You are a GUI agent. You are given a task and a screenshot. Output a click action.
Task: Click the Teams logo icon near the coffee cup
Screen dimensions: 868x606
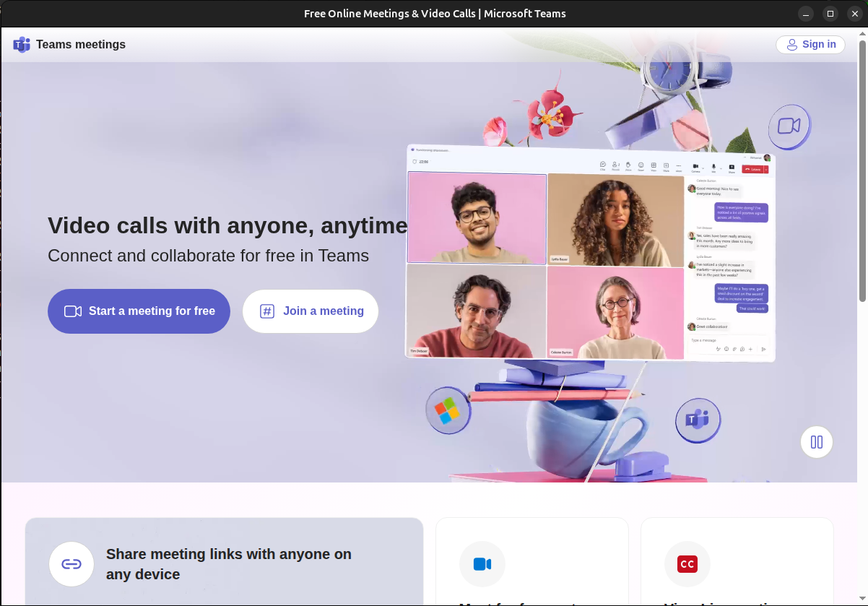point(698,420)
